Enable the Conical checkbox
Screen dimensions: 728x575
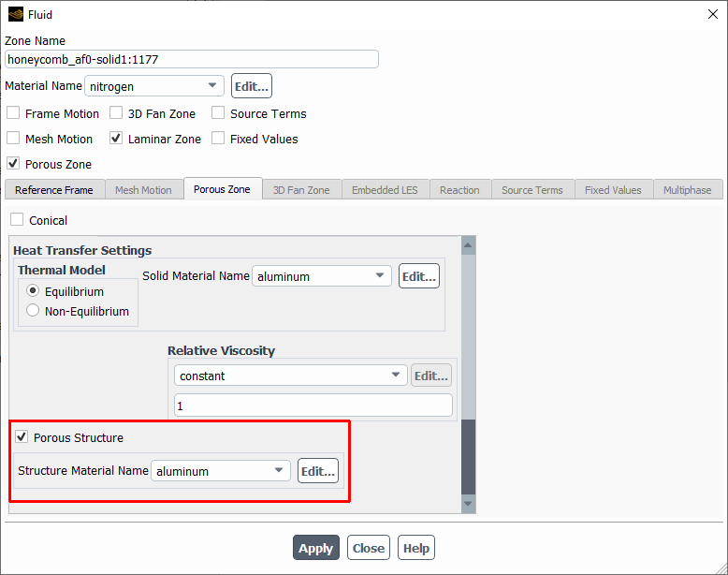(17, 219)
